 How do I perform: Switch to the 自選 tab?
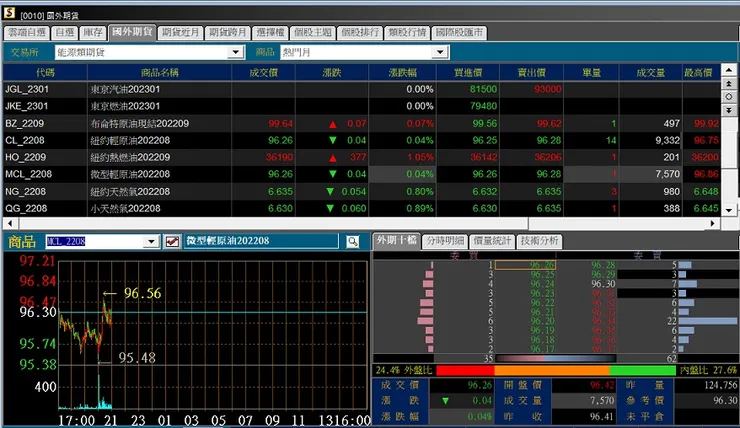pos(65,33)
